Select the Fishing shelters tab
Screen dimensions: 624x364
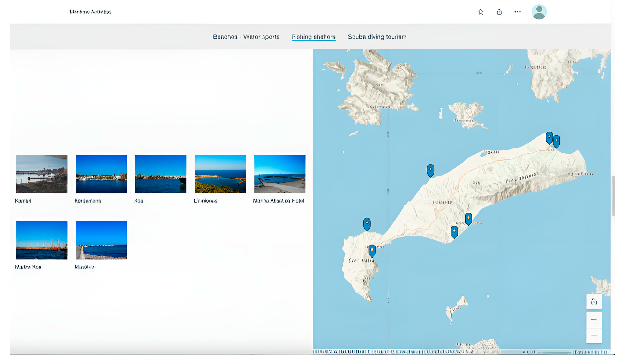[x=314, y=37]
